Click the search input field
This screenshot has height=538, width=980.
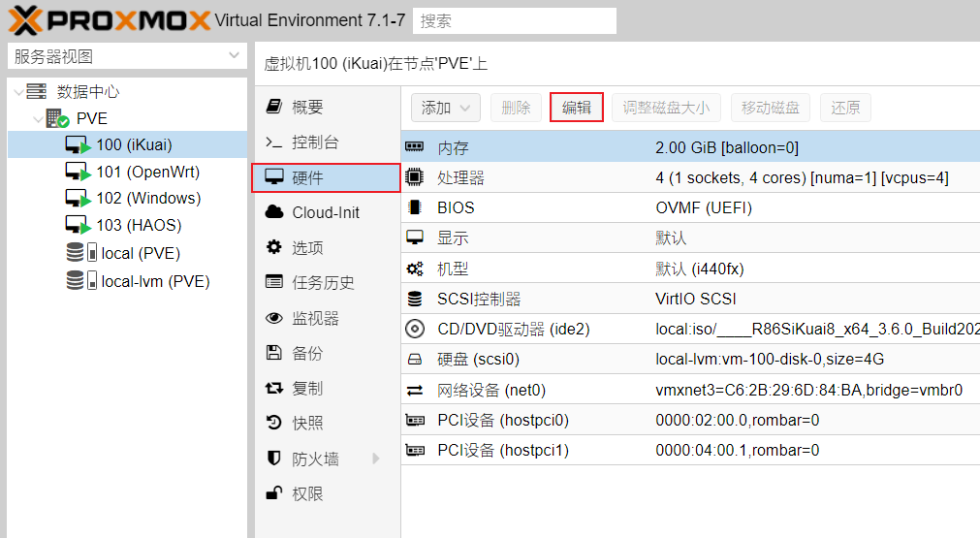click(515, 21)
